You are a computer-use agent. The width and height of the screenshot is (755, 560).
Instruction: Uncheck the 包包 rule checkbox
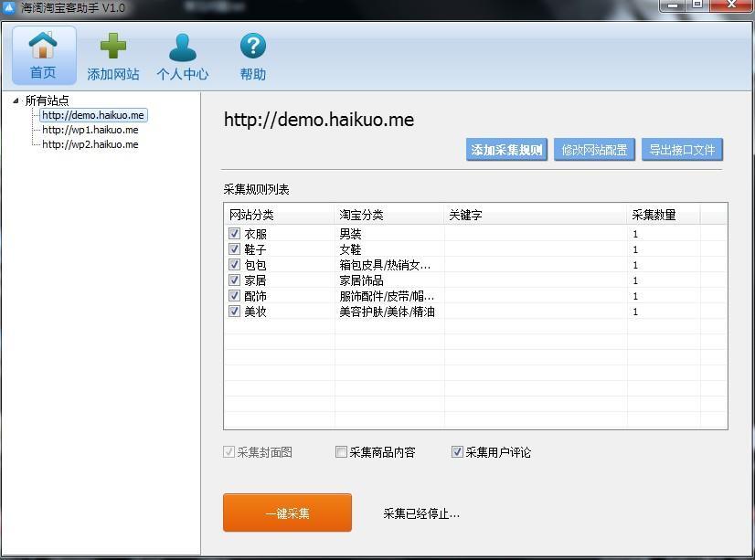click(x=234, y=264)
